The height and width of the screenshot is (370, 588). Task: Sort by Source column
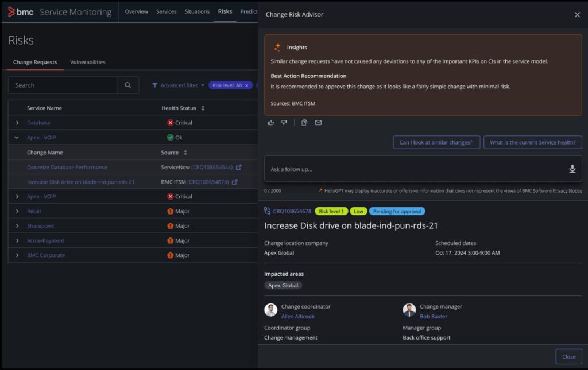click(x=185, y=153)
